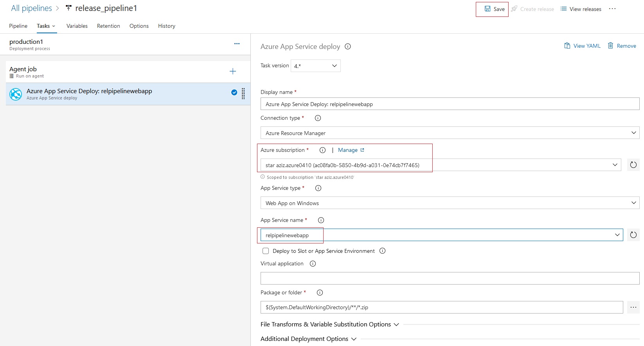The width and height of the screenshot is (644, 346).
Task: Add a task to Agent job with the plus icon
Action: pyautogui.click(x=233, y=71)
